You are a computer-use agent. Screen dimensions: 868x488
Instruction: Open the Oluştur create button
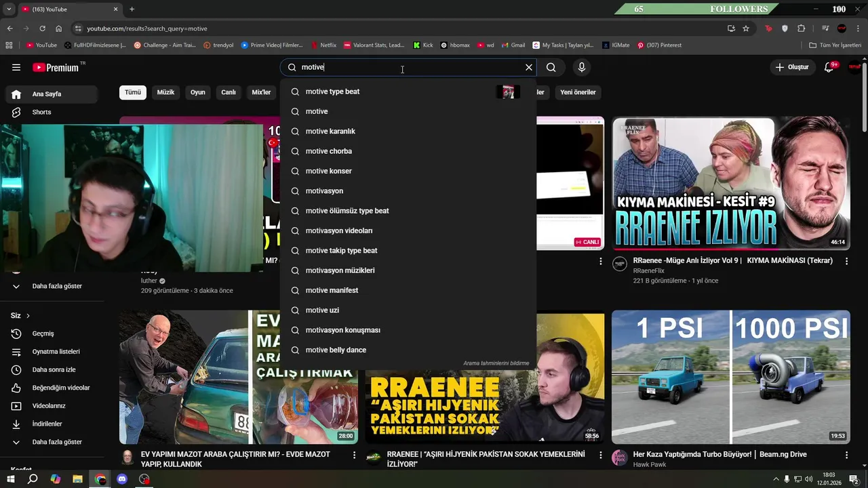click(x=793, y=67)
